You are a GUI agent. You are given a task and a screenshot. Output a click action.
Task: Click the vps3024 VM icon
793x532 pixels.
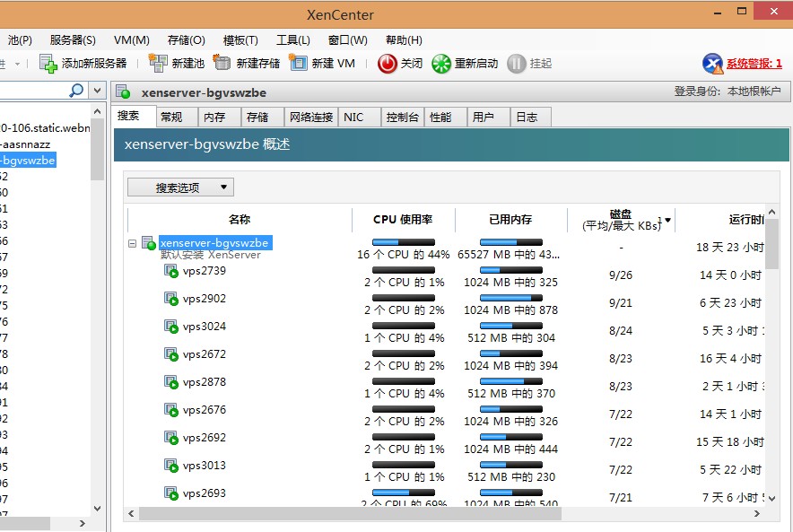coord(171,327)
